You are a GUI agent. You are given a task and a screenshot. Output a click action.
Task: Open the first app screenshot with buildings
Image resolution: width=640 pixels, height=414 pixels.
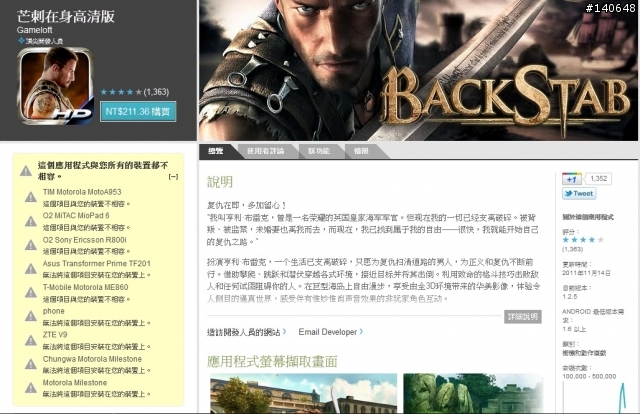pyautogui.click(x=303, y=394)
